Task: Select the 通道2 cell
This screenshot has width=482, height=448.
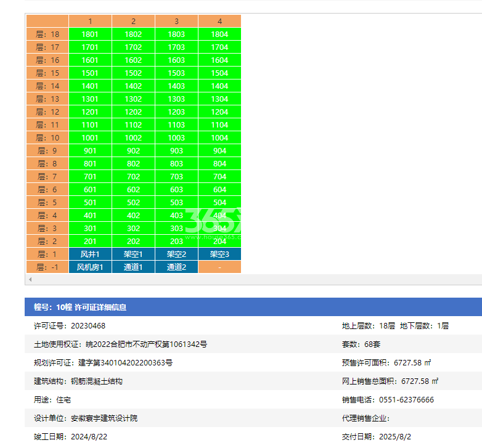Action: click(176, 267)
